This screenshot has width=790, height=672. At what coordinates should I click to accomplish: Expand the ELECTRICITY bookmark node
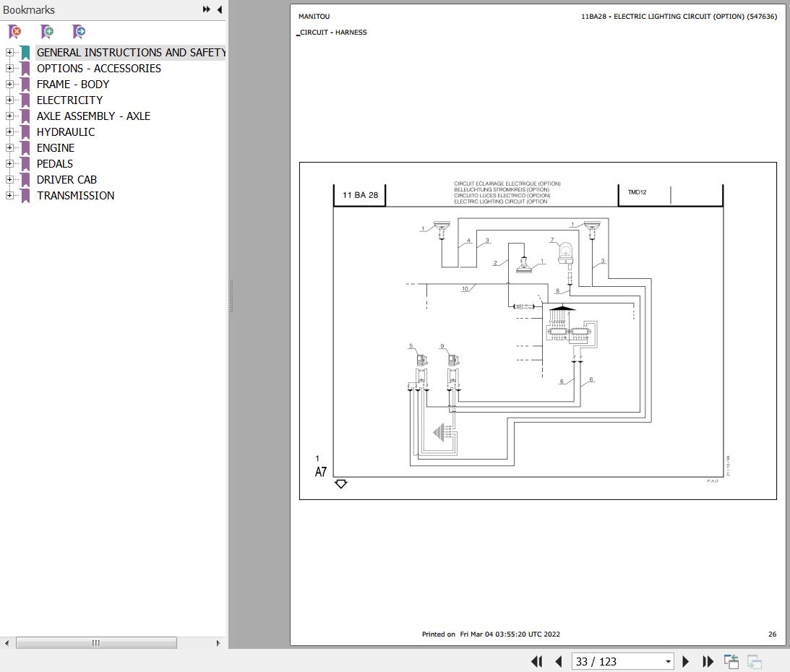[x=9, y=100]
